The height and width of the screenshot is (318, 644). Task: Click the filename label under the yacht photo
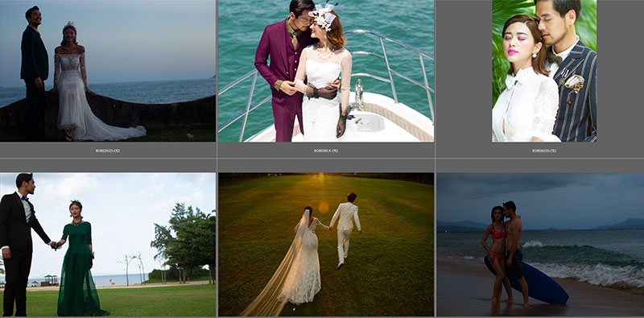click(x=326, y=151)
